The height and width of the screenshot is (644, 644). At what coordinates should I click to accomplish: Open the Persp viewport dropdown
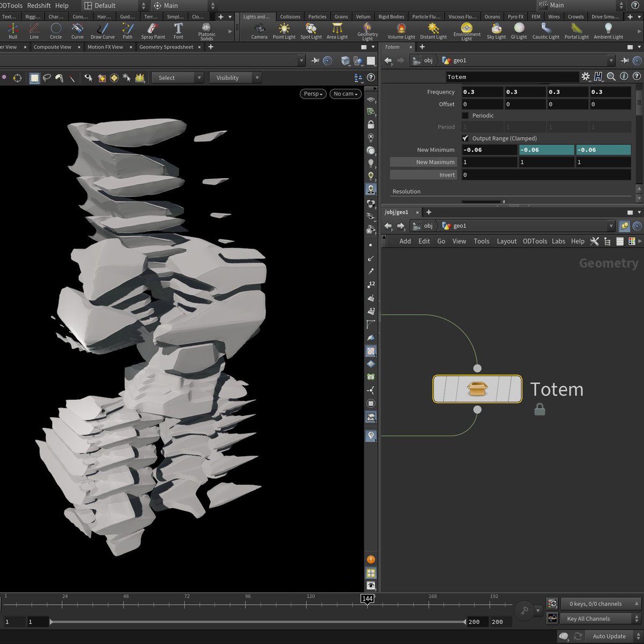click(x=313, y=94)
